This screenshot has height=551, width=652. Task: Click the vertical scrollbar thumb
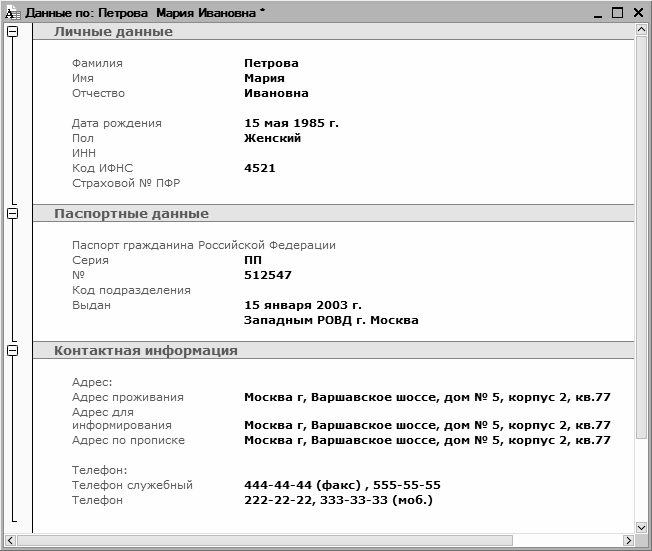[x=642, y=235]
